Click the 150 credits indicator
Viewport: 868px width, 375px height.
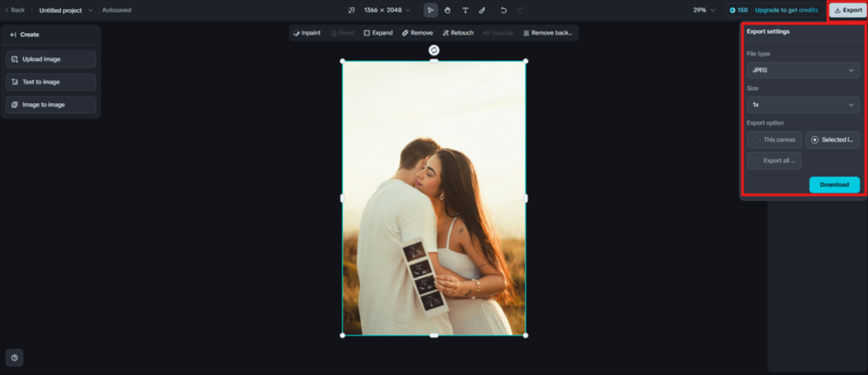point(738,10)
